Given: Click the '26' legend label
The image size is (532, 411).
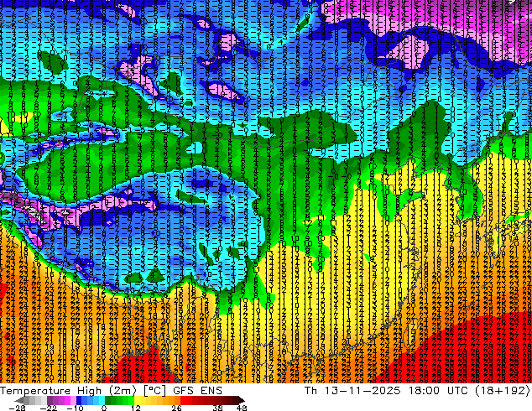Looking at the screenshot, I should pyautogui.click(x=176, y=408).
